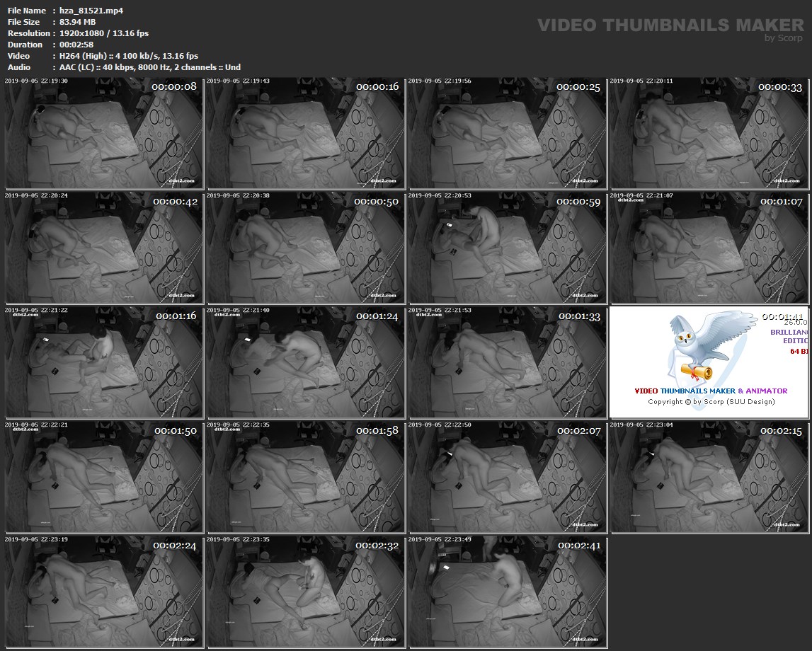This screenshot has height=651, width=812.
Task: Click the Copyright by Scorp (SUU Design) line
Action: click(x=711, y=402)
